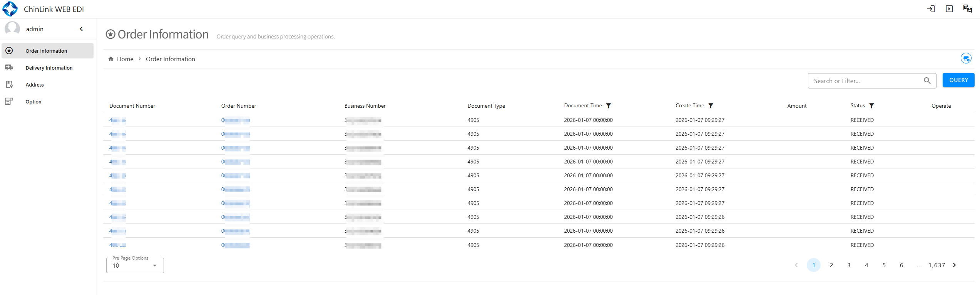The image size is (980, 295).
Task: Click the play box icon in header
Action: pos(949,9)
